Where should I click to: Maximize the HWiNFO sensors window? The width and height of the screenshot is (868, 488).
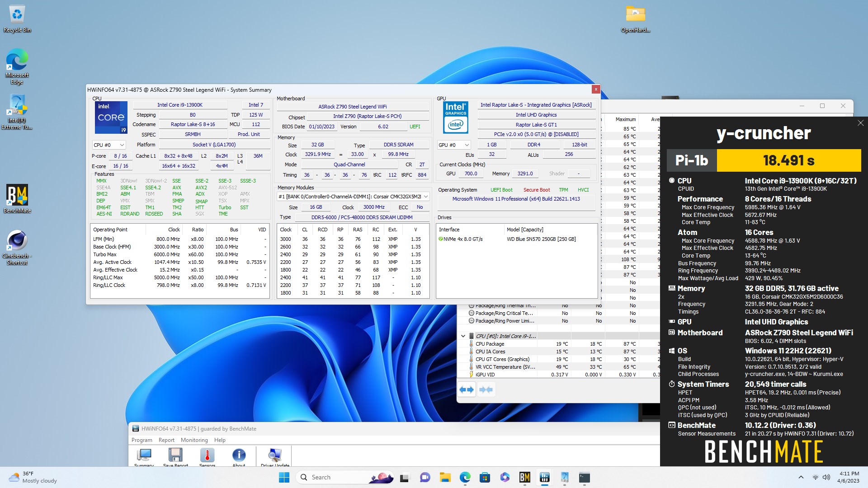point(822,106)
